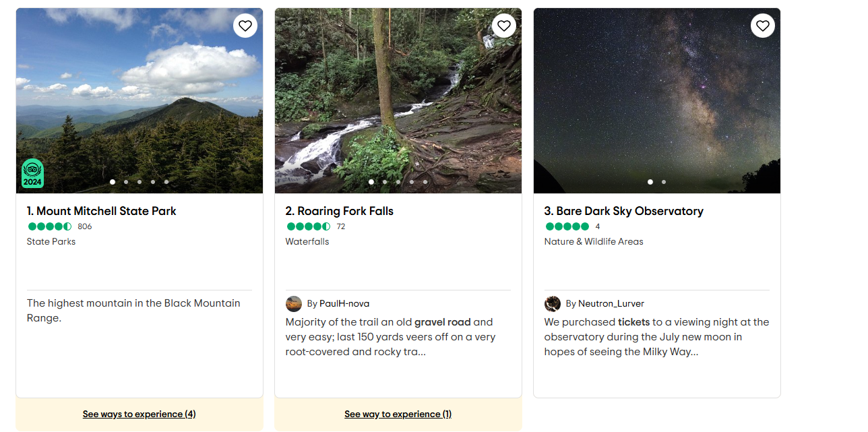868x432 pixels.
Task: Select last photo dot on Roaring Fork Falls carousel
Action: [425, 182]
